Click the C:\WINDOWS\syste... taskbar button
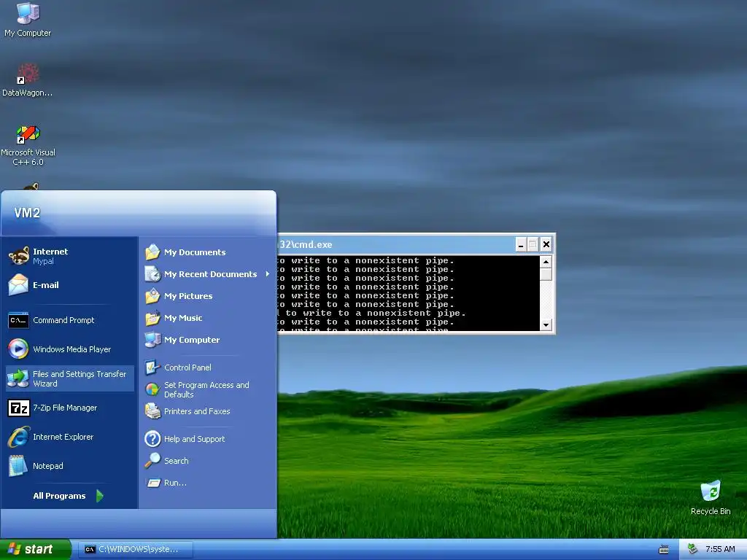 [137, 550]
